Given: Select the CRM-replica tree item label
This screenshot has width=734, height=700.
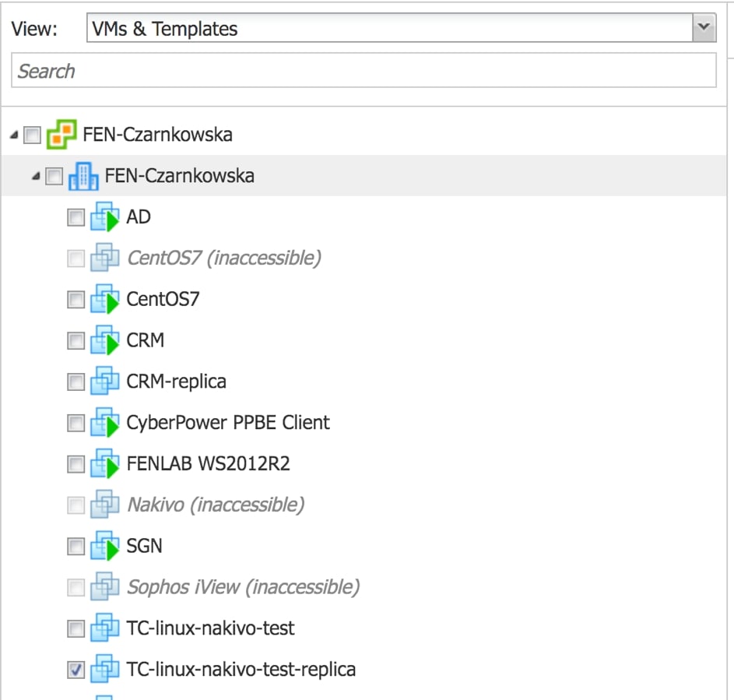Looking at the screenshot, I should pos(176,382).
